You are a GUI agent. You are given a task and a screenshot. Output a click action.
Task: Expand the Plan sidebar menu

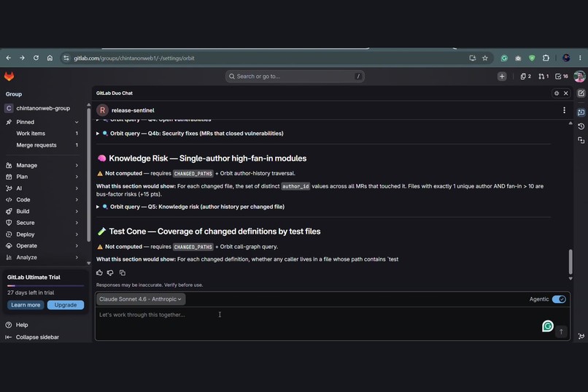click(x=42, y=177)
